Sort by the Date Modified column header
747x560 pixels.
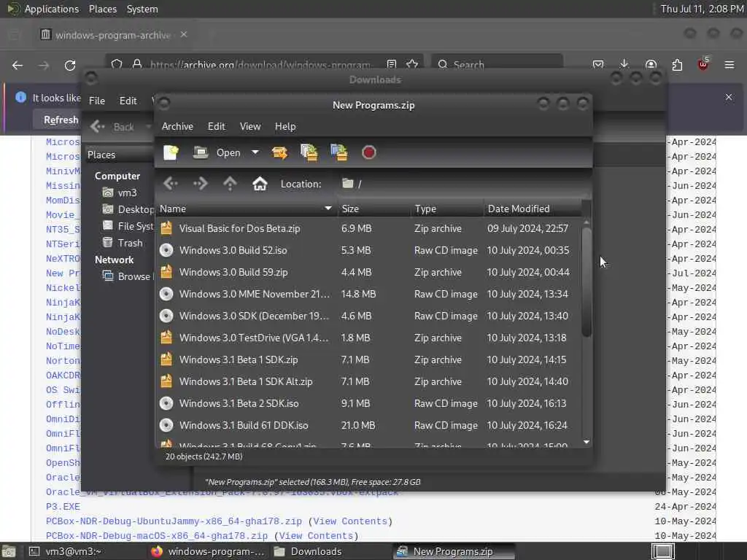pyautogui.click(x=533, y=209)
